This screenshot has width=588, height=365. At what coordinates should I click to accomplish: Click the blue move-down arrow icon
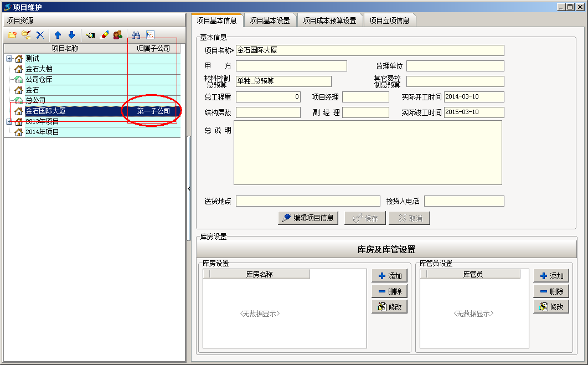72,35
